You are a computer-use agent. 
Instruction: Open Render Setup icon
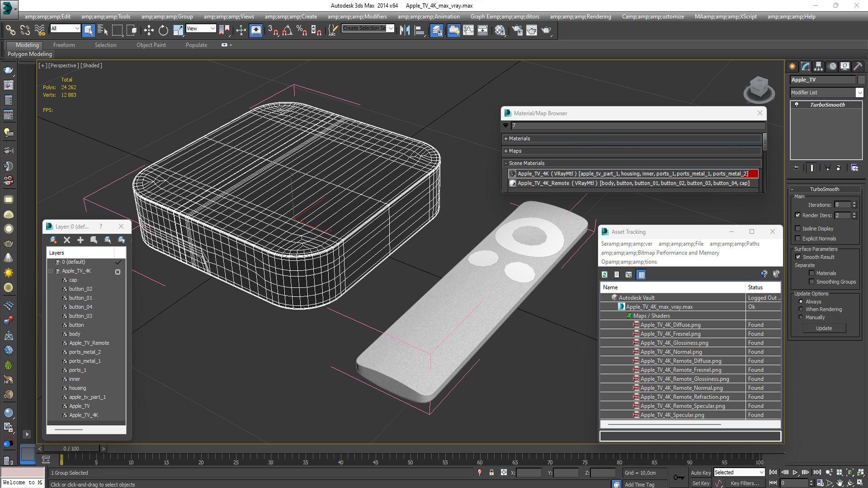[x=517, y=30]
